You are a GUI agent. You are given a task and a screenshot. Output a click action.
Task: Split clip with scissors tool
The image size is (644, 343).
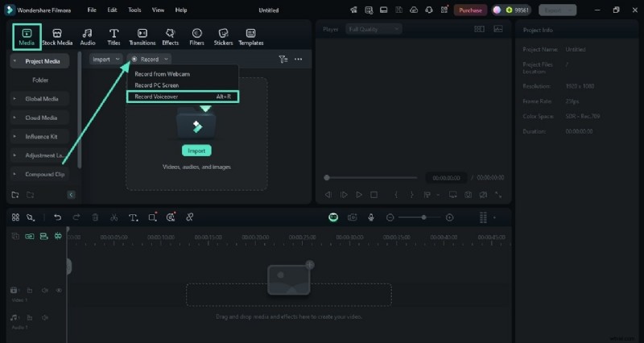114,217
